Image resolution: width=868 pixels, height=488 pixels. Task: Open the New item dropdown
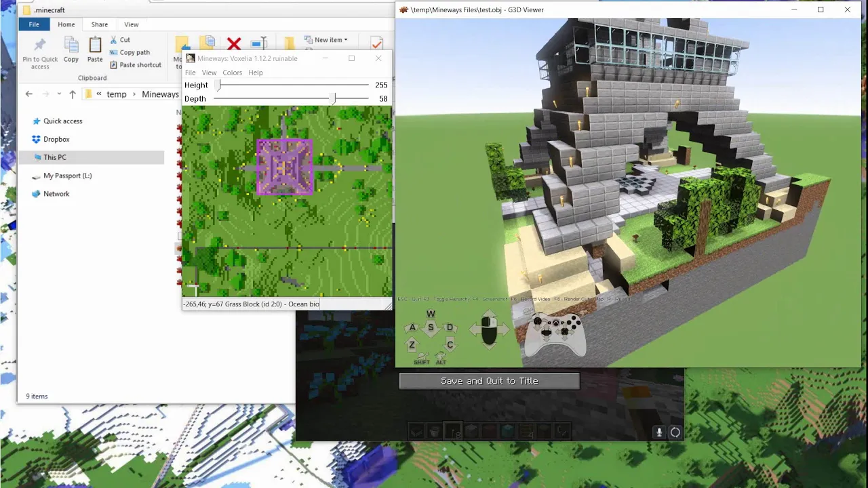326,40
